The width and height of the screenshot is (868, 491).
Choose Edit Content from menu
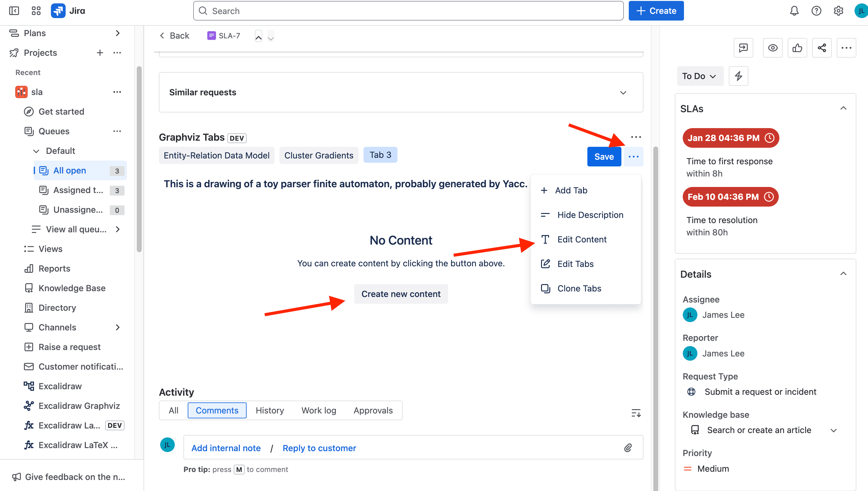coord(586,239)
